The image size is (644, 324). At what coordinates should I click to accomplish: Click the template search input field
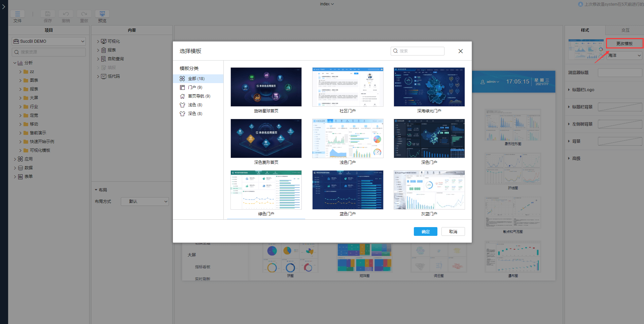click(420, 51)
